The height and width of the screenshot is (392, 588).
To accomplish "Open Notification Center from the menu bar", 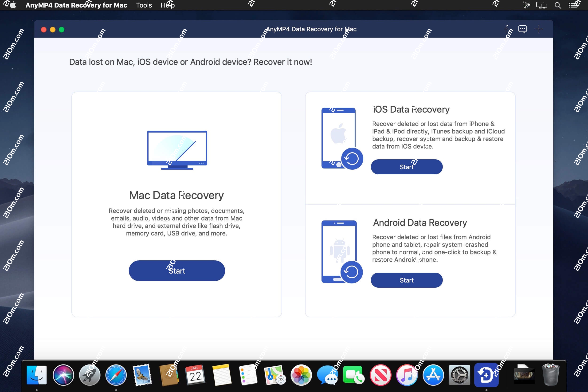I will (574, 5).
